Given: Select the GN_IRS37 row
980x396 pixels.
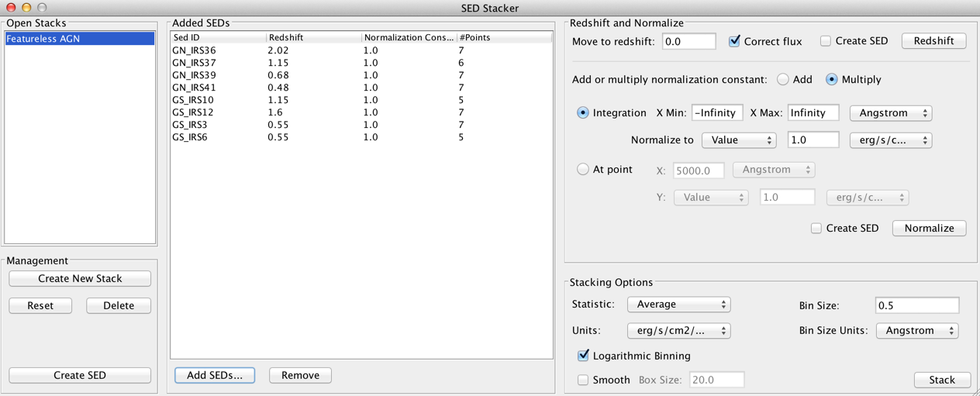Looking at the screenshot, I should (361, 63).
